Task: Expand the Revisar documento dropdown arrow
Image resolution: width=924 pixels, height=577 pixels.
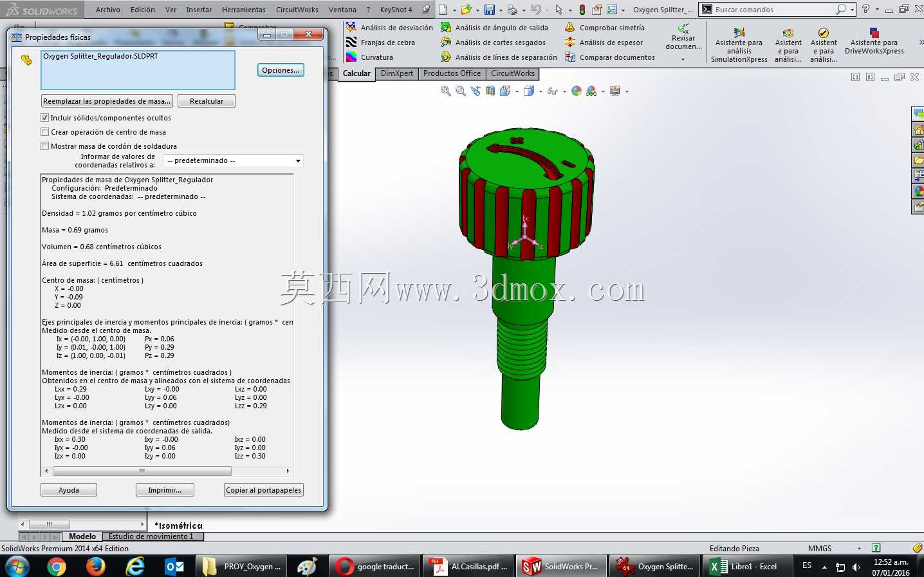Action: (x=683, y=59)
